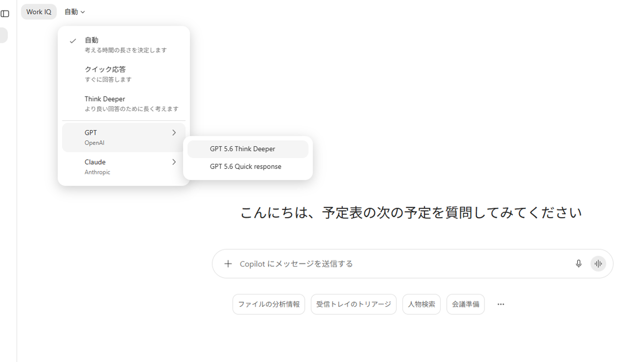Select Think Deeper mode
The height and width of the screenshot is (362, 644).
click(x=124, y=104)
